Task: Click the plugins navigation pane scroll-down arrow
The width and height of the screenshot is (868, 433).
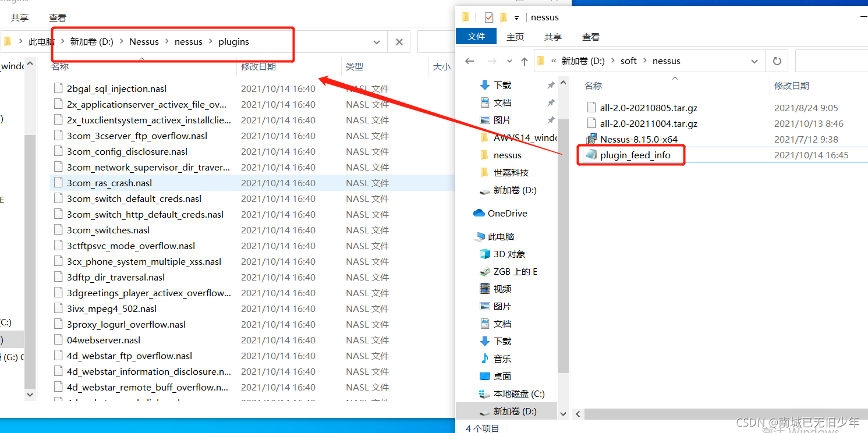Action: tap(30, 394)
